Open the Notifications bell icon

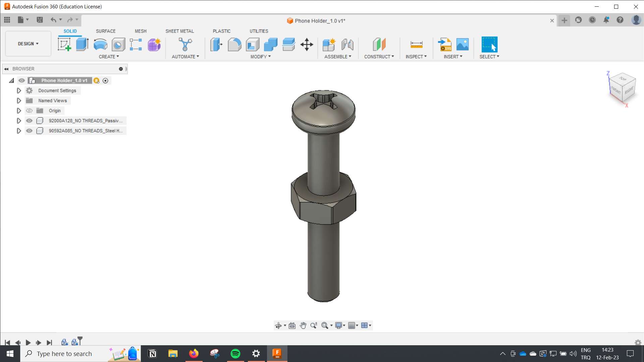(x=606, y=20)
